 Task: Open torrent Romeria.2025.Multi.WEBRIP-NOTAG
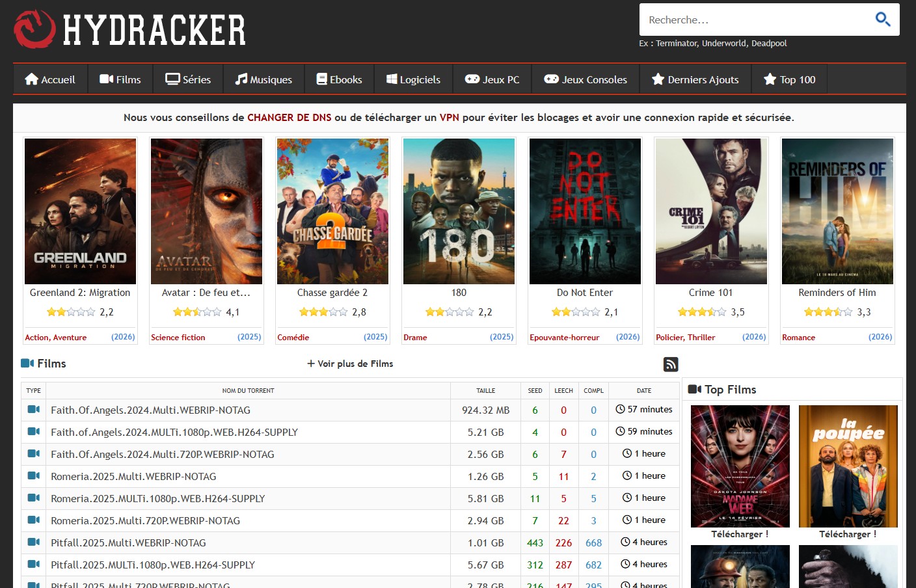(133, 477)
